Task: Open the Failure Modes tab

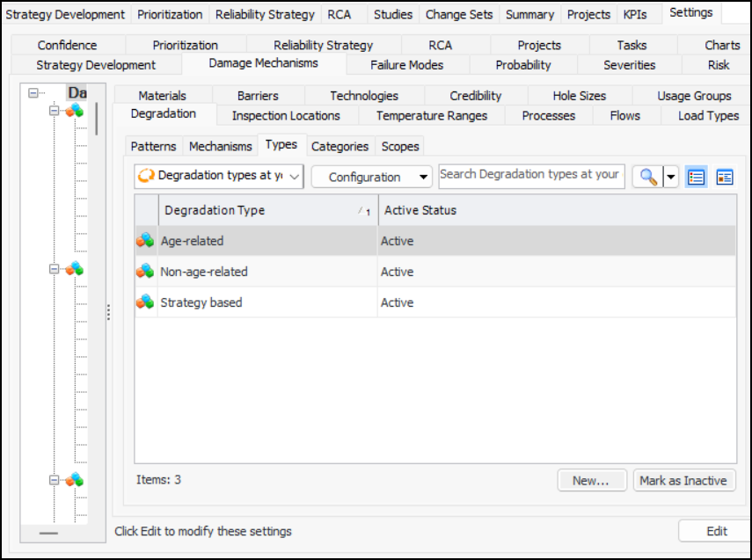Action: (406, 64)
